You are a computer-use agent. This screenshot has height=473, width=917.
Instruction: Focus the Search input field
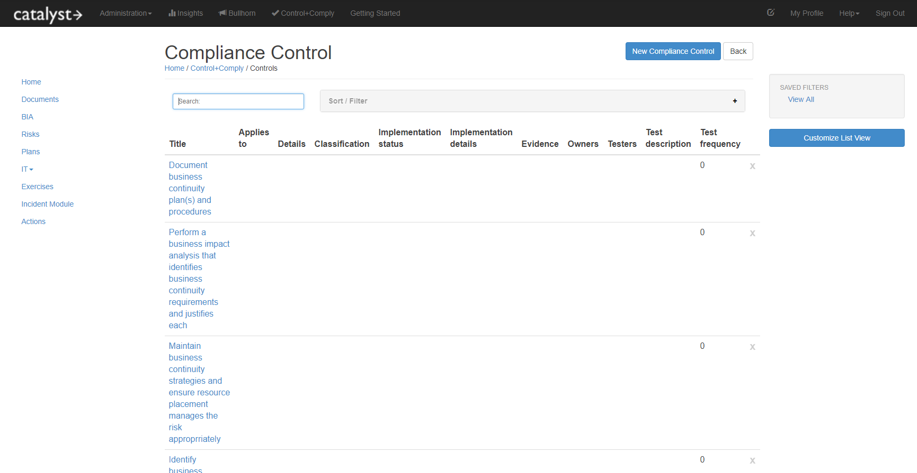coord(238,101)
